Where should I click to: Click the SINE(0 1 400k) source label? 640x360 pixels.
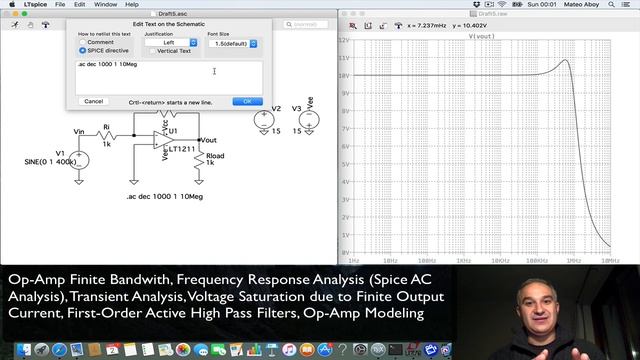tap(50, 162)
